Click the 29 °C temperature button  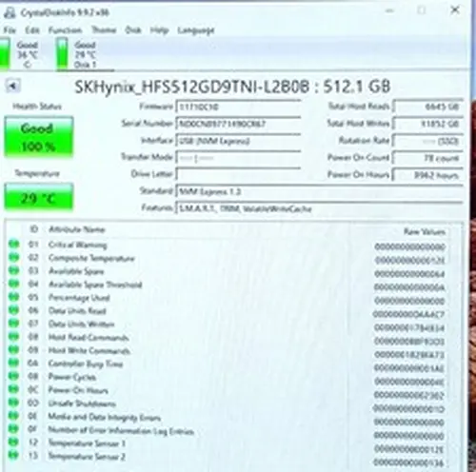click(39, 198)
